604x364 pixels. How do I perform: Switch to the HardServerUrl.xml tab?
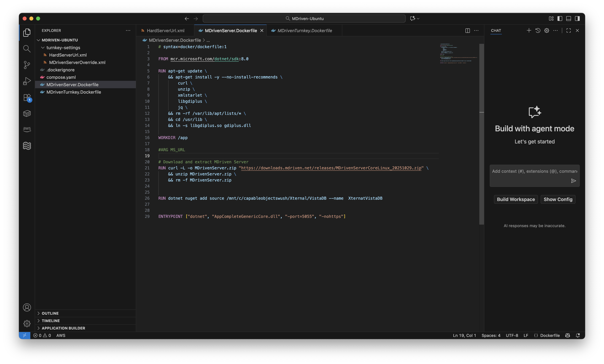pos(165,31)
